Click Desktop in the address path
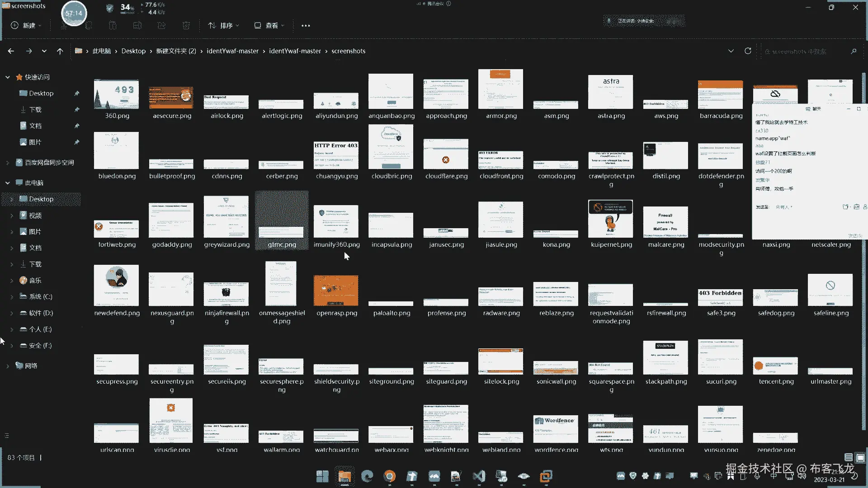Screen dimensions: 868x488 pyautogui.click(x=133, y=51)
